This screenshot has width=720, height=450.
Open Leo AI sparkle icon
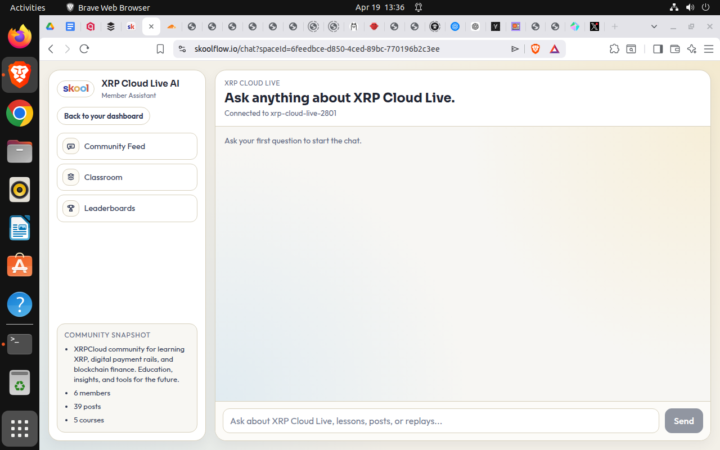click(692, 49)
